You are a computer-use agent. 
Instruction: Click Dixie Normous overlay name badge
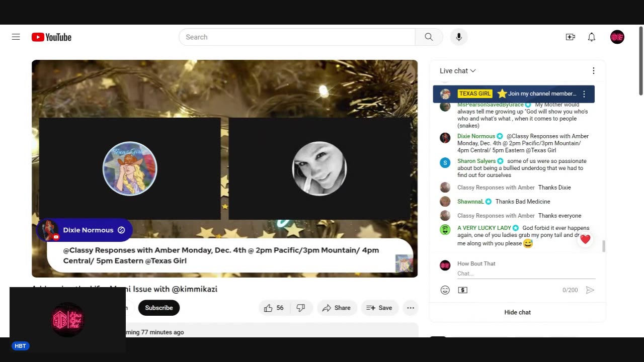pos(85,230)
